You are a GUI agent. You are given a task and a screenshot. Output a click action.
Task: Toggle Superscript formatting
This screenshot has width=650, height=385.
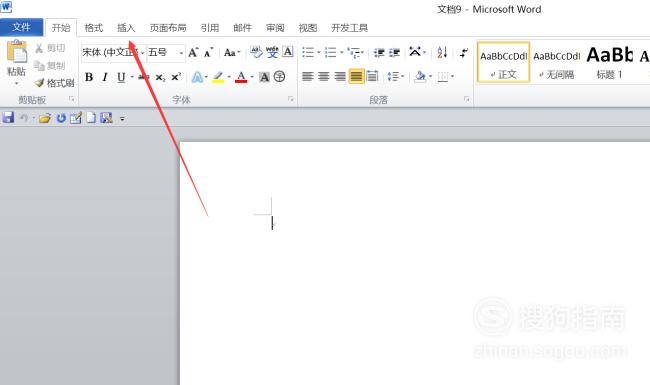click(x=176, y=77)
